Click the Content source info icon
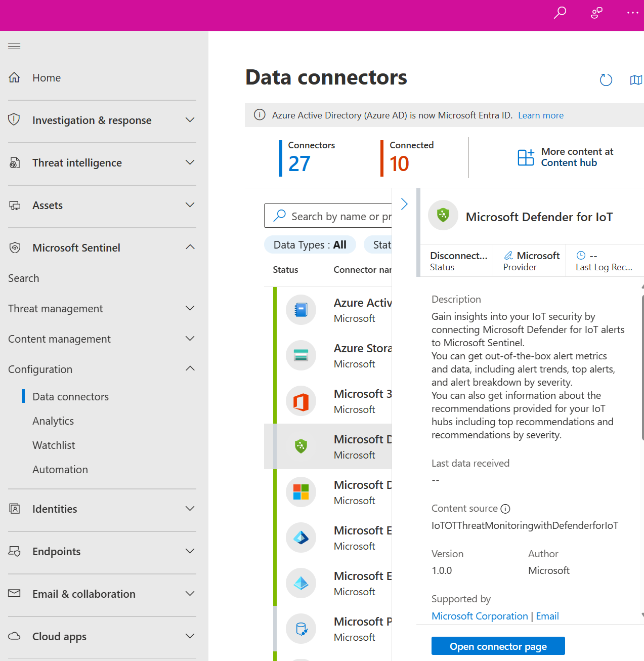The width and height of the screenshot is (644, 661). (x=505, y=509)
